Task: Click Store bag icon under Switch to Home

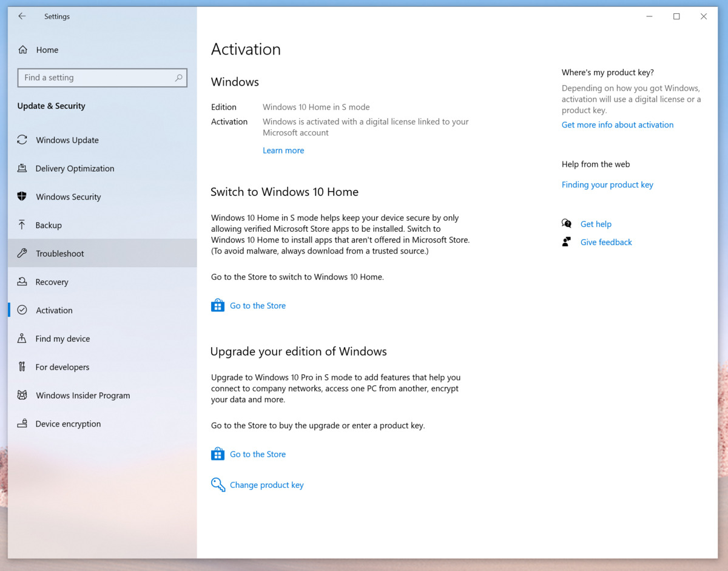Action: coord(218,305)
